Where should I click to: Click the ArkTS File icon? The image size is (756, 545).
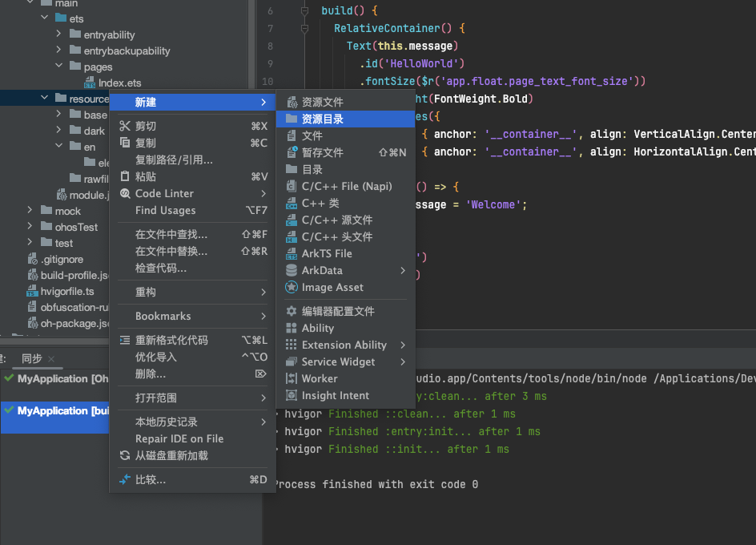coord(292,253)
